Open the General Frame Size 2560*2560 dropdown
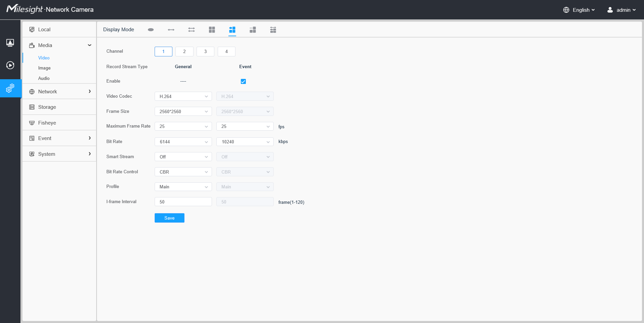 click(x=183, y=111)
